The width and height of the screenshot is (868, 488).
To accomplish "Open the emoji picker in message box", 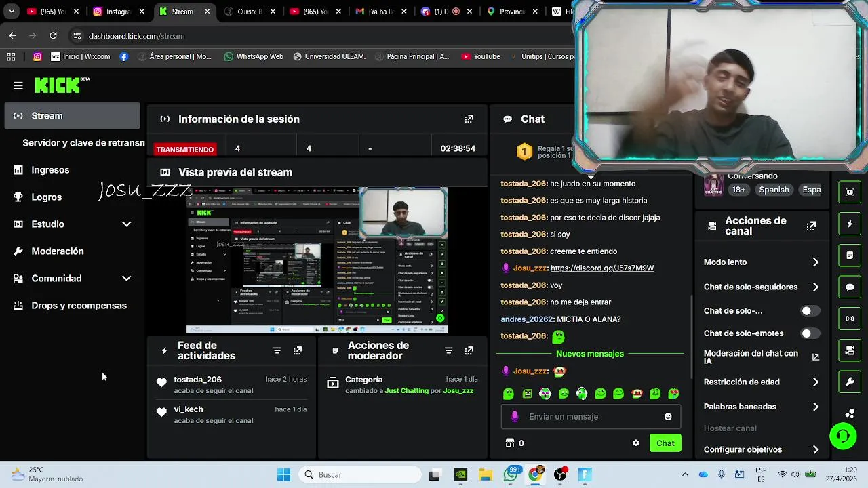I will (668, 416).
